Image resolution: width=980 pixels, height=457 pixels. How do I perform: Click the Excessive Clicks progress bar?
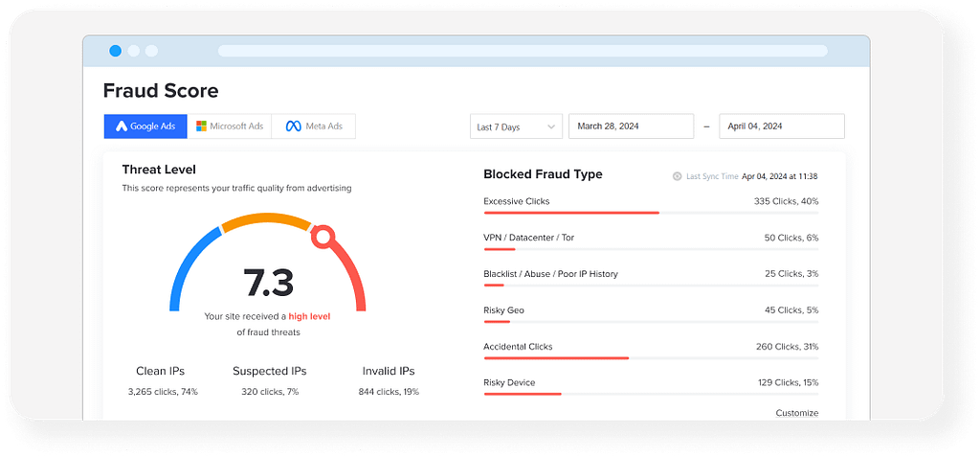point(651,213)
